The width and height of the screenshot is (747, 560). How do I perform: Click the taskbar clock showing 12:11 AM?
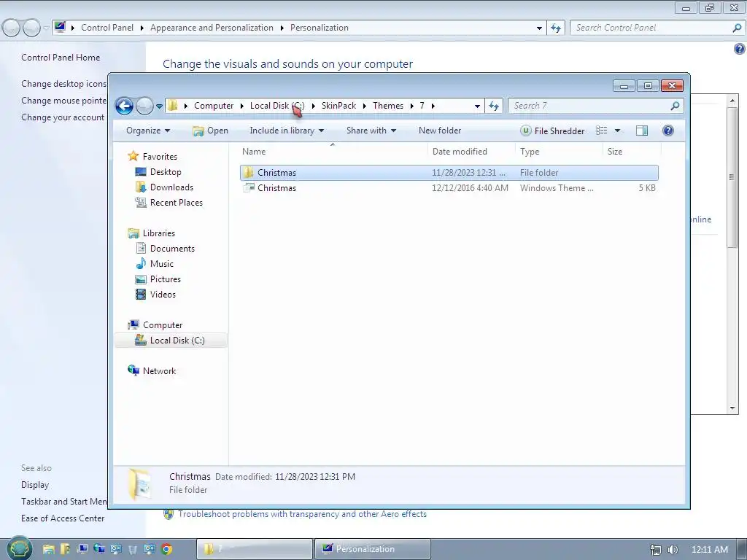tap(709, 550)
